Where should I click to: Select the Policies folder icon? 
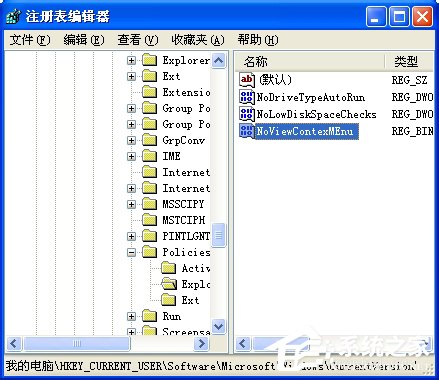point(149,252)
